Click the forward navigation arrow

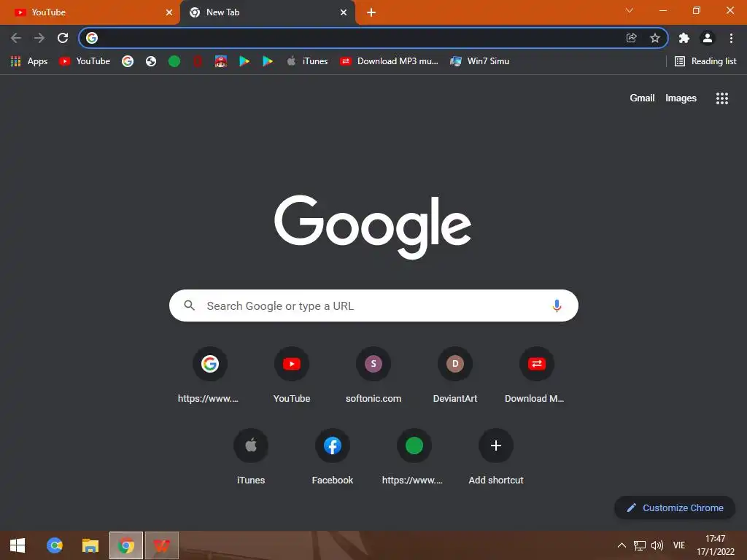tap(39, 38)
